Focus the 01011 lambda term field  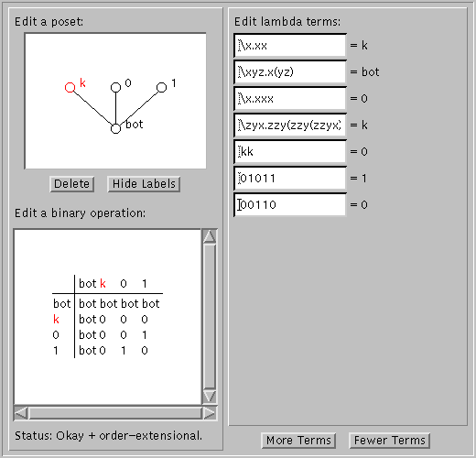pos(290,179)
